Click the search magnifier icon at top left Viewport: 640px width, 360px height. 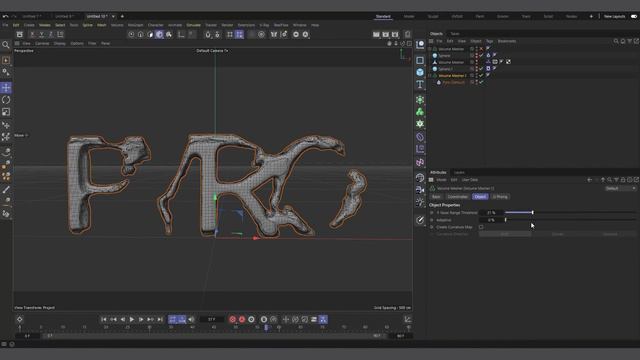(6, 45)
